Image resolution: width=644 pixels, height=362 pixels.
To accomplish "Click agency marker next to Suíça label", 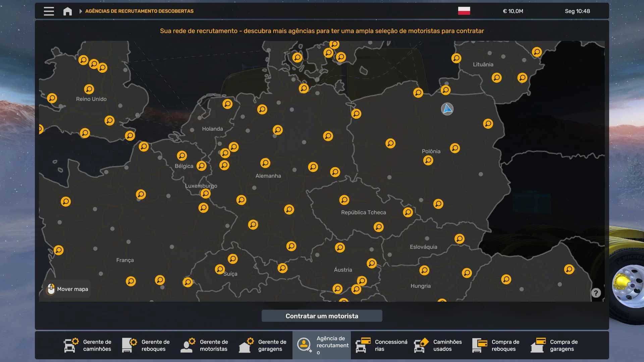I will 220,269.
